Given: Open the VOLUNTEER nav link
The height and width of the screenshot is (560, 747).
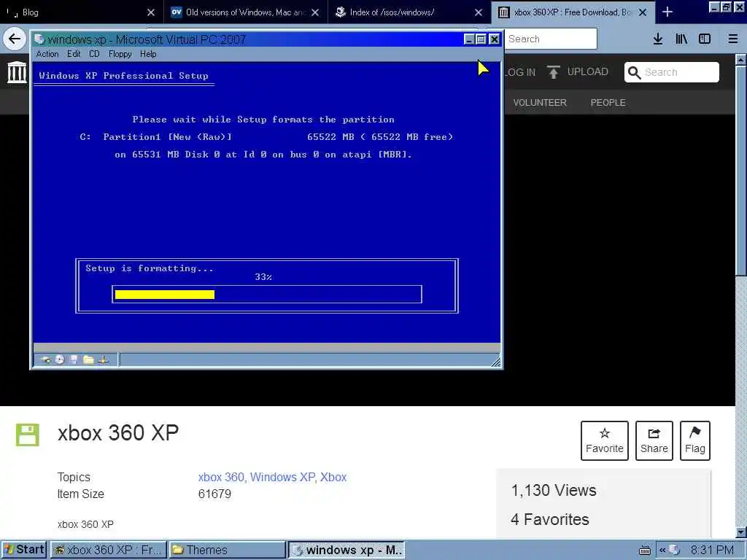Looking at the screenshot, I should (x=540, y=102).
